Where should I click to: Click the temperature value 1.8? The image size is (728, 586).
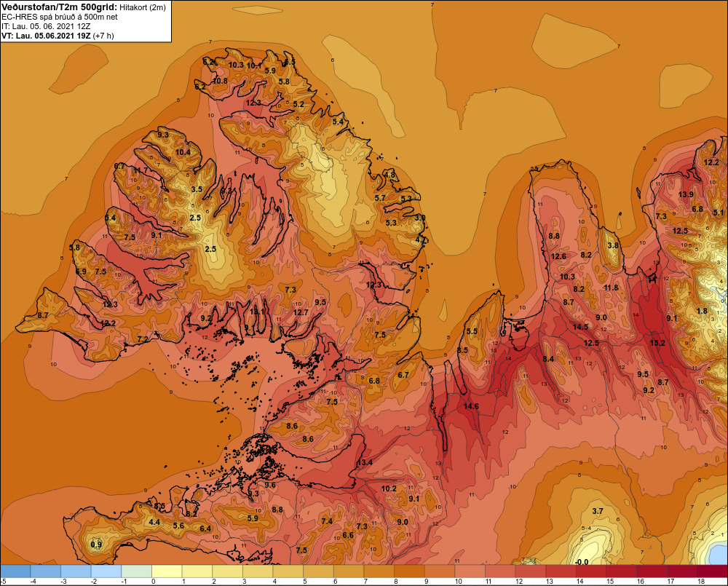pyautogui.click(x=702, y=311)
